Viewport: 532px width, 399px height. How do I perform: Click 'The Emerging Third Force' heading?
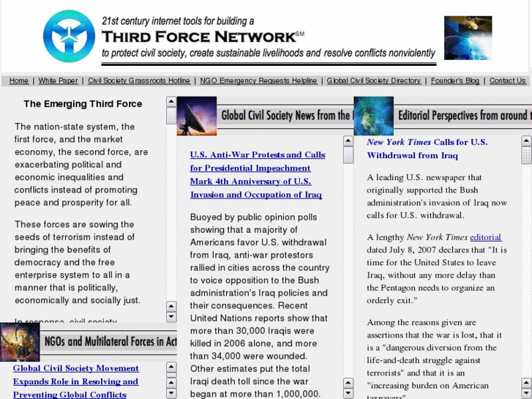click(83, 104)
